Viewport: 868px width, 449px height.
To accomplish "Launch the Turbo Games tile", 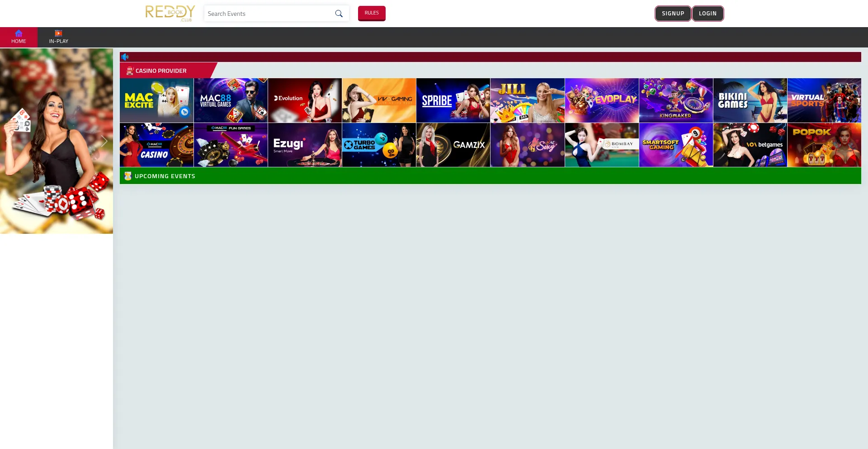I will coord(379,145).
